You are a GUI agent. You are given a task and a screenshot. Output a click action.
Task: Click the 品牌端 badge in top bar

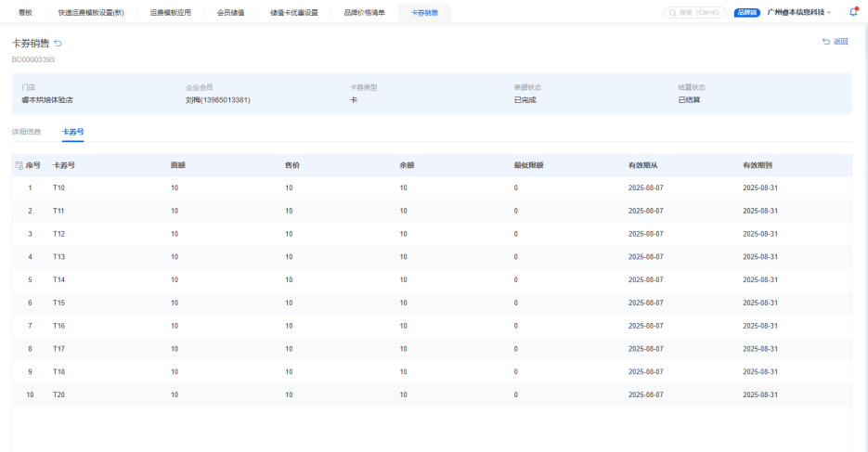[x=746, y=13]
